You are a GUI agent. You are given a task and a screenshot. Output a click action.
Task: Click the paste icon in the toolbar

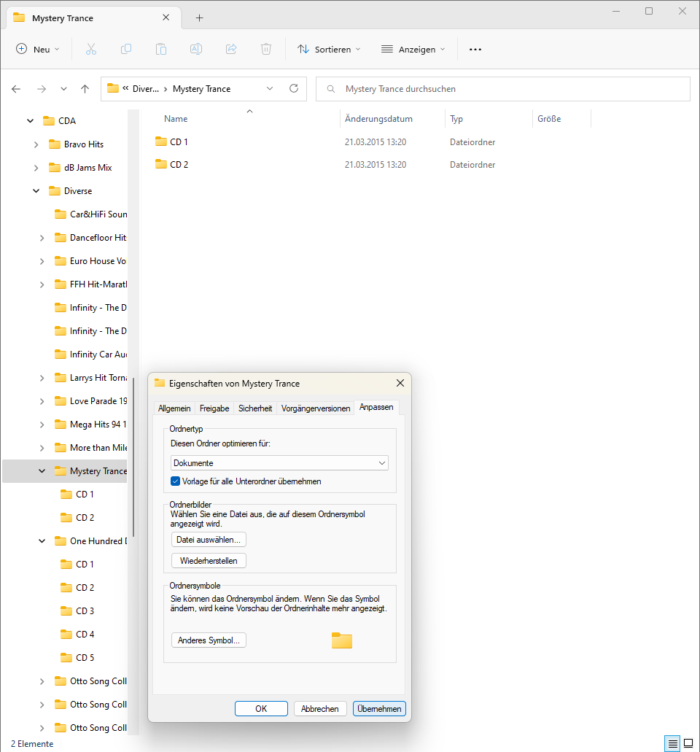coord(160,49)
